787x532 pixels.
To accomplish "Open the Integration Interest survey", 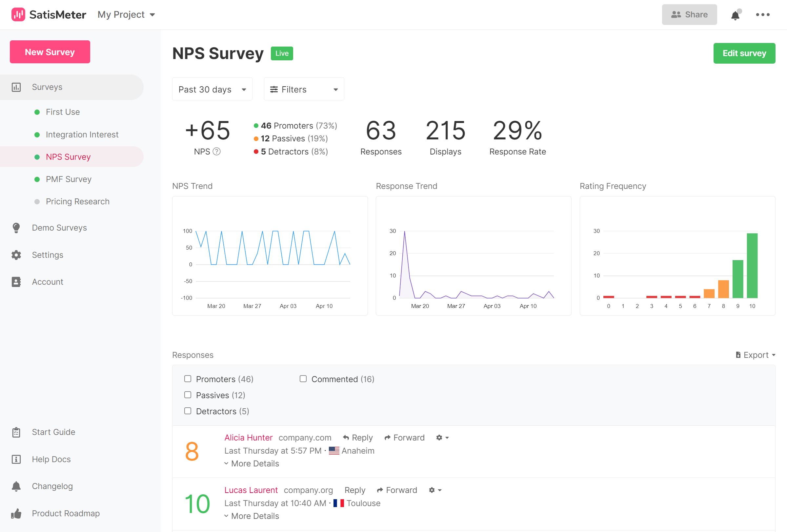I will pyautogui.click(x=81, y=134).
